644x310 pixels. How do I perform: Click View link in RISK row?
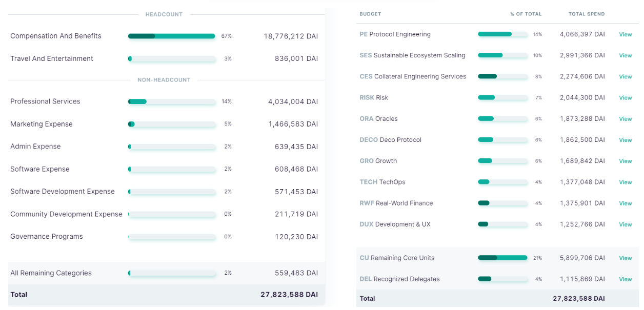(625, 98)
